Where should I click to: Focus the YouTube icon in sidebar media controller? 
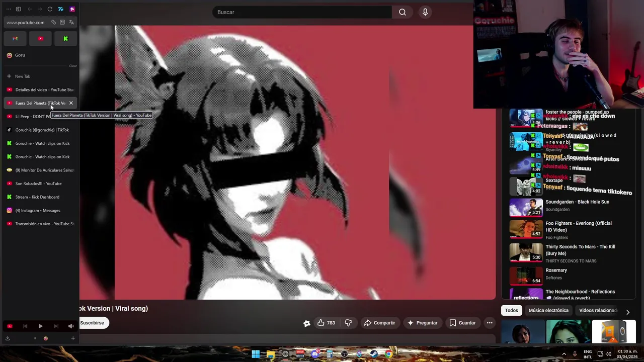pos(10,326)
